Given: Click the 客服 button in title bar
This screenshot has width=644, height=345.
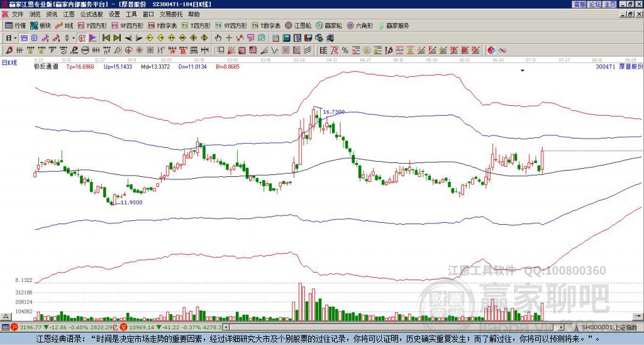Looking at the screenshot, I should [579, 4].
